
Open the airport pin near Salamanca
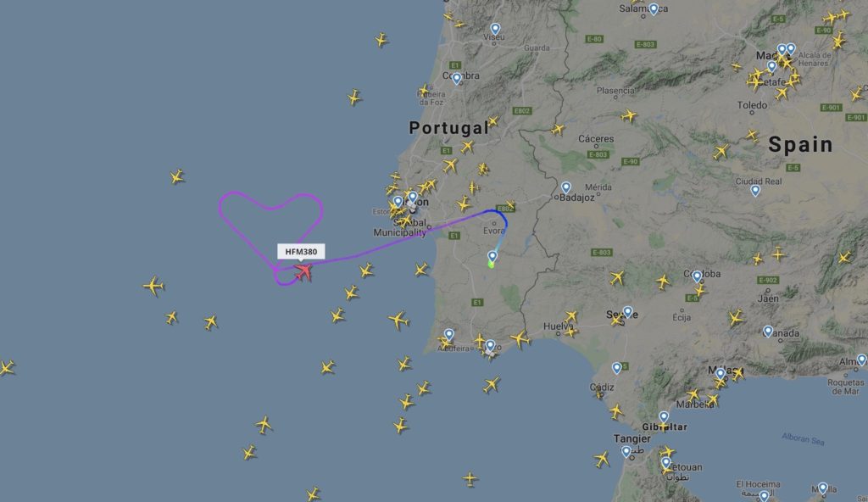click(x=654, y=9)
